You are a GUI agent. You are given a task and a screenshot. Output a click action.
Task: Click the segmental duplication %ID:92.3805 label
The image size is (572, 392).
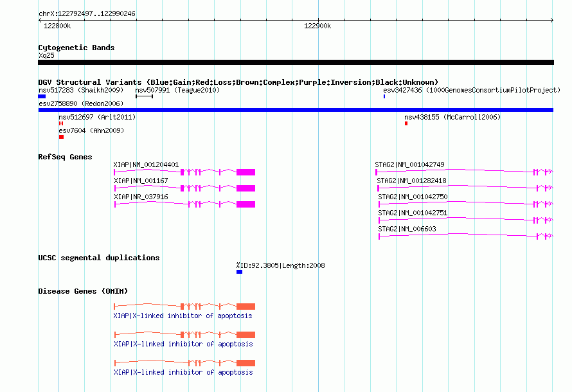280,266
